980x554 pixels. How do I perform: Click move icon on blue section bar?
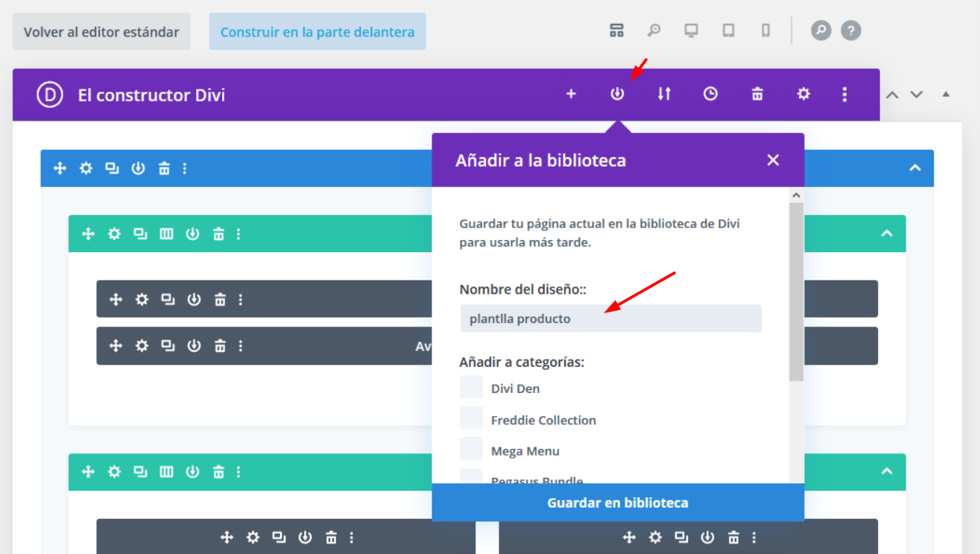(x=60, y=169)
